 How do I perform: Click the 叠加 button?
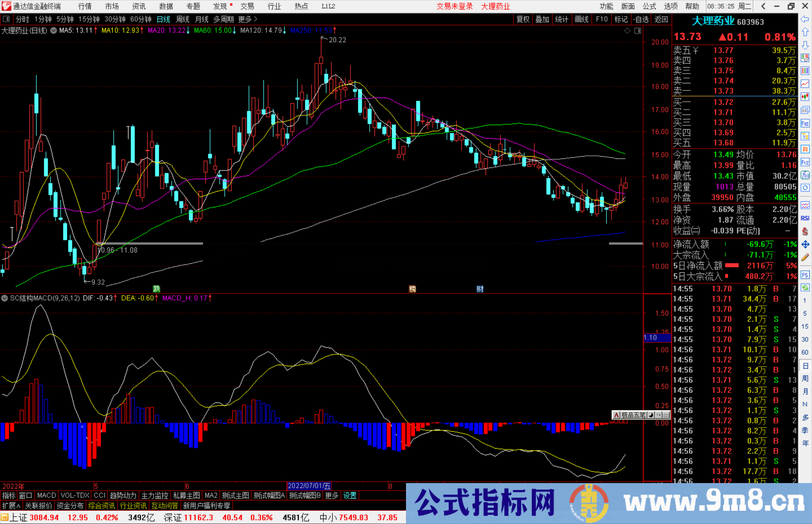pos(542,19)
